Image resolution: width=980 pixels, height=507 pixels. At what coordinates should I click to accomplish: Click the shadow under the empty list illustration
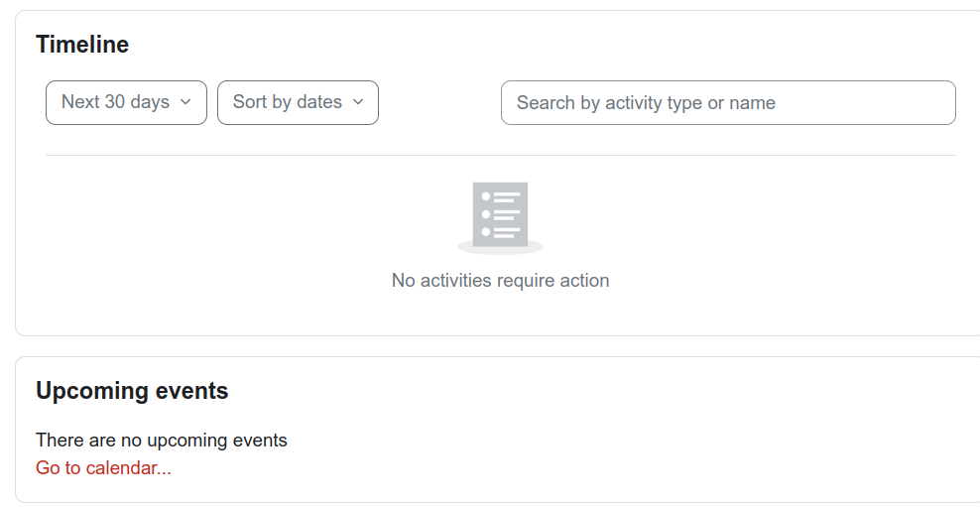[x=500, y=249]
